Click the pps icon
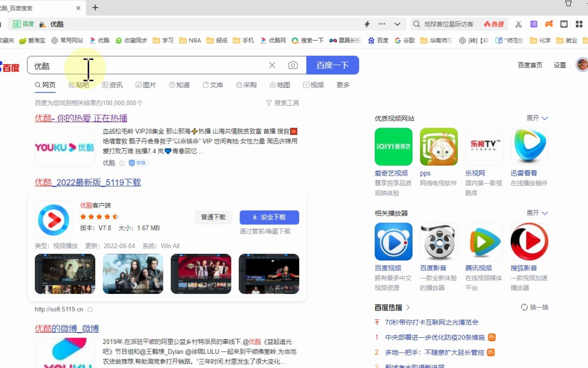 439,147
